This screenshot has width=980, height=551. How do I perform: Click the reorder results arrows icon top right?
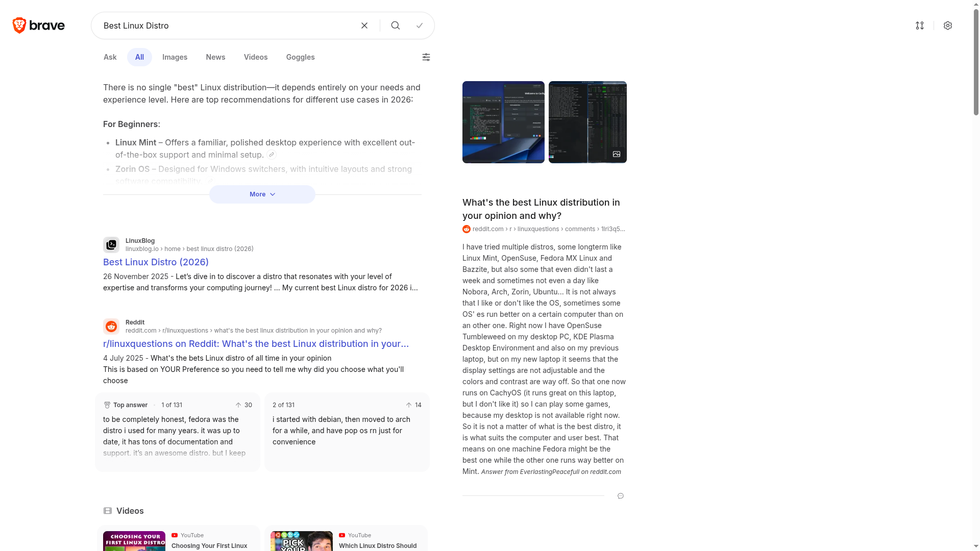[x=920, y=25]
